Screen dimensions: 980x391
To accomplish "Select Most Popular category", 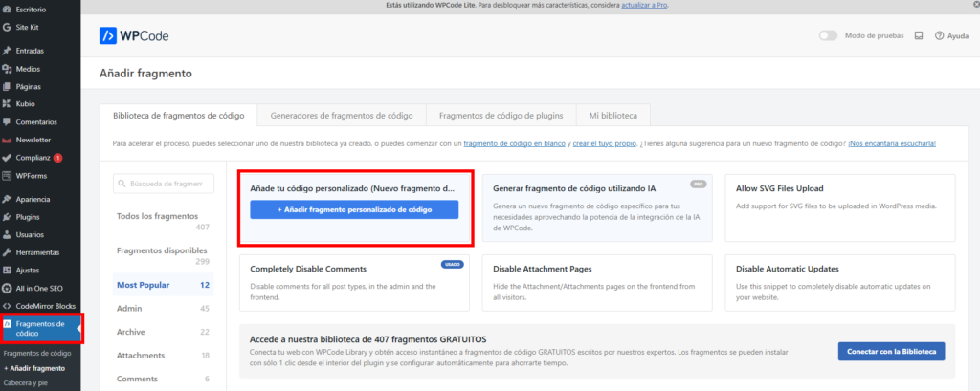I will 163,285.
